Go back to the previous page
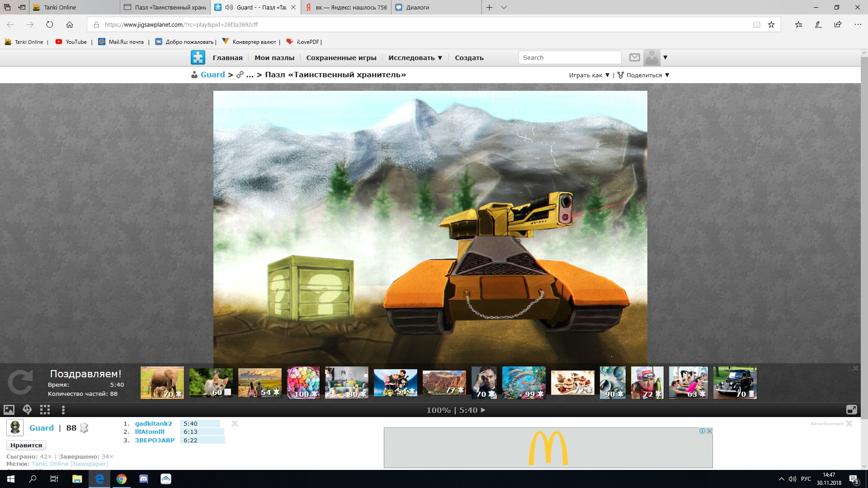 click(x=10, y=24)
